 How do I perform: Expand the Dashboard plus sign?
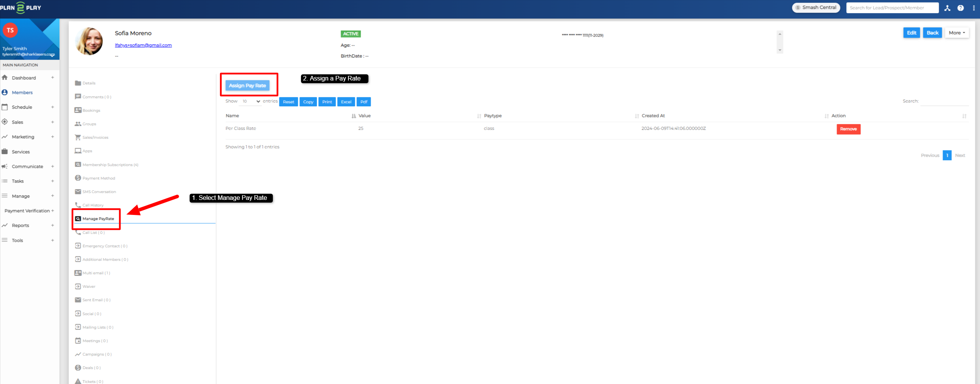pos(52,77)
